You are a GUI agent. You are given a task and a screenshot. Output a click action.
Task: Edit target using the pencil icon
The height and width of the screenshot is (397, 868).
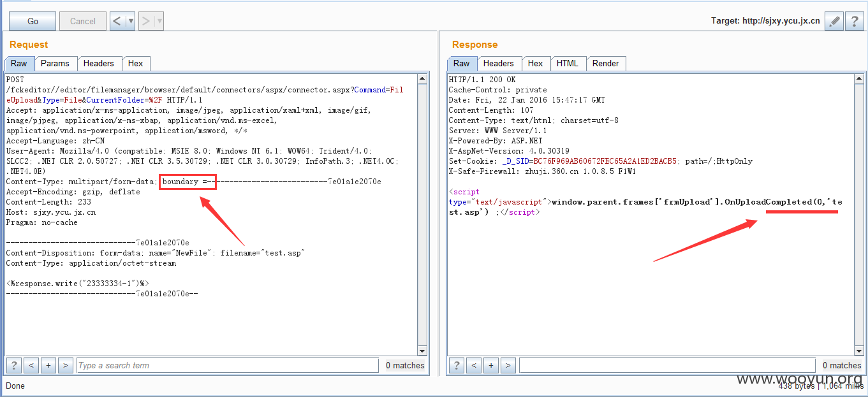click(834, 21)
